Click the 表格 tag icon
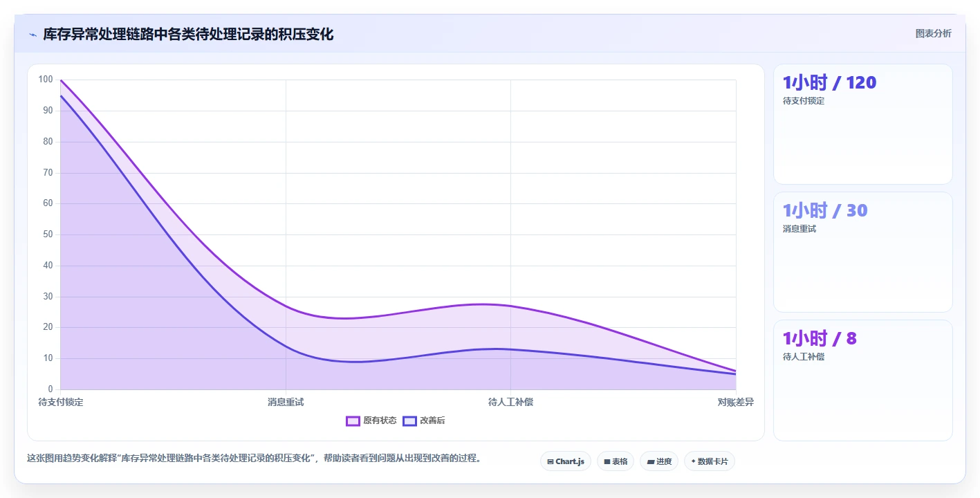Image resolution: width=980 pixels, height=498 pixels. (x=607, y=461)
